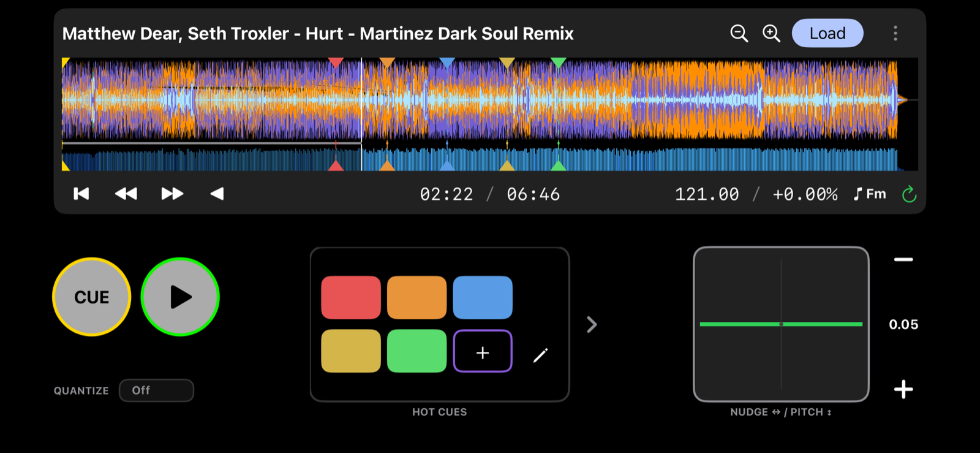
Task: Trigger the blue hot cue pad
Action: (x=483, y=297)
